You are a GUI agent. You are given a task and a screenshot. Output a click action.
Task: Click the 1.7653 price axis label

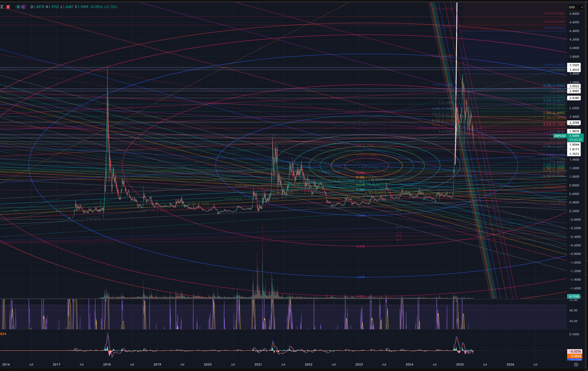(574, 154)
